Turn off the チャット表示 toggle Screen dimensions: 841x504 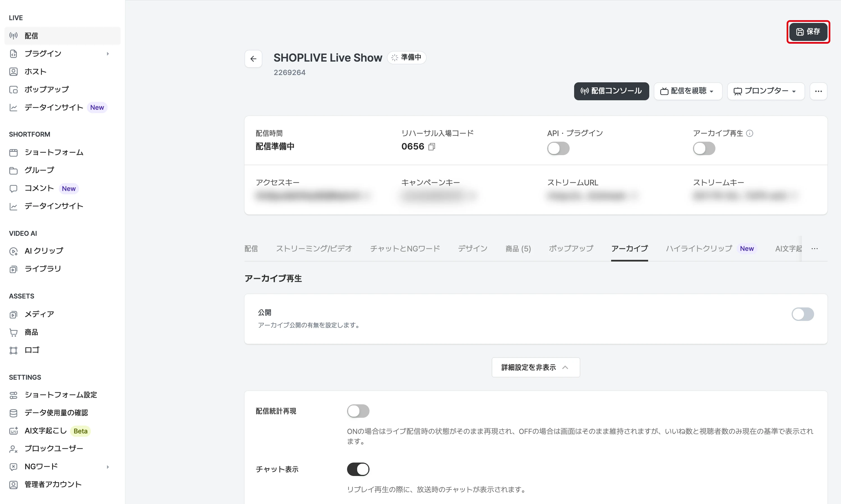(x=358, y=469)
